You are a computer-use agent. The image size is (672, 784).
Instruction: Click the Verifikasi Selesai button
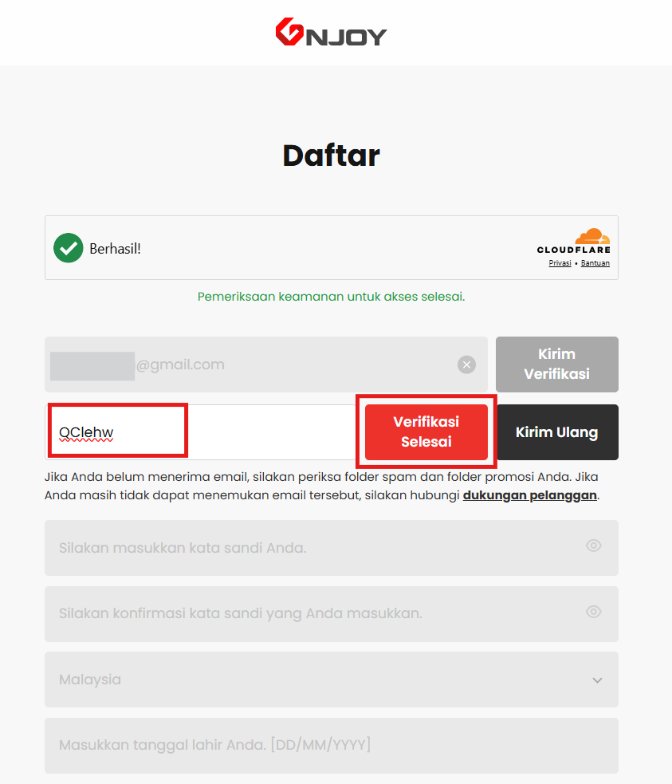coord(426,432)
